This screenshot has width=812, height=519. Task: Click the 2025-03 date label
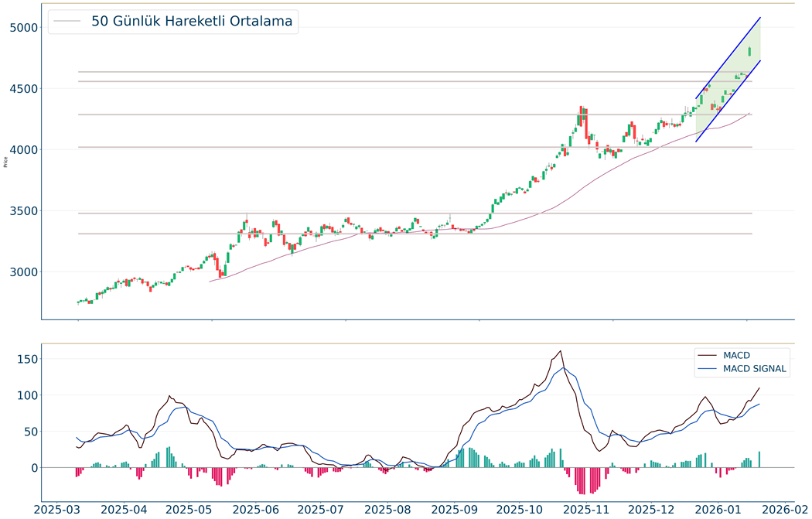click(56, 510)
